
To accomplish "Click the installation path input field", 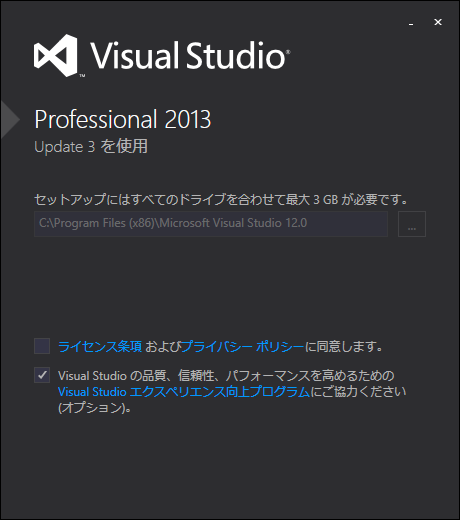I will pos(211,224).
